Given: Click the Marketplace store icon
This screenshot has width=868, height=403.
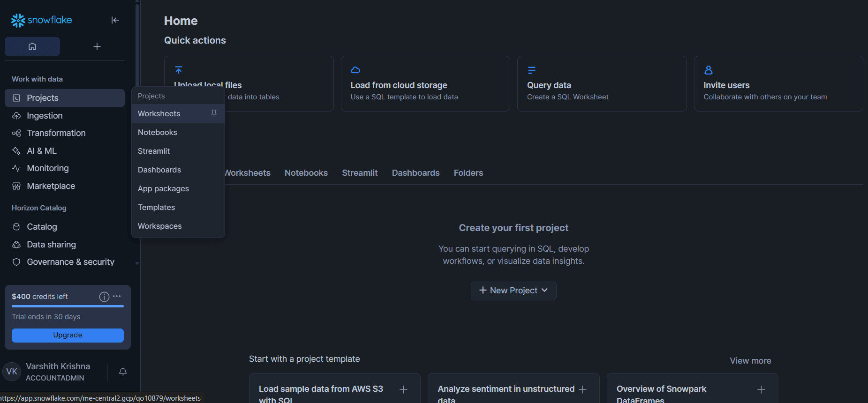Looking at the screenshot, I should click(16, 186).
